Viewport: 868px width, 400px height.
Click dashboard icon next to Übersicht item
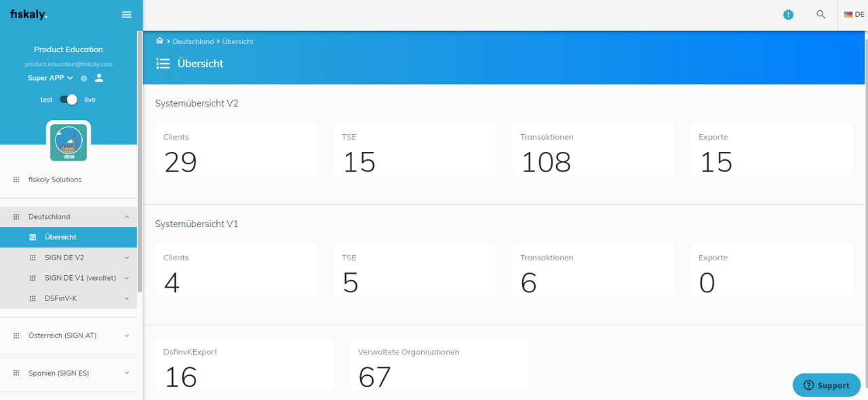click(33, 237)
